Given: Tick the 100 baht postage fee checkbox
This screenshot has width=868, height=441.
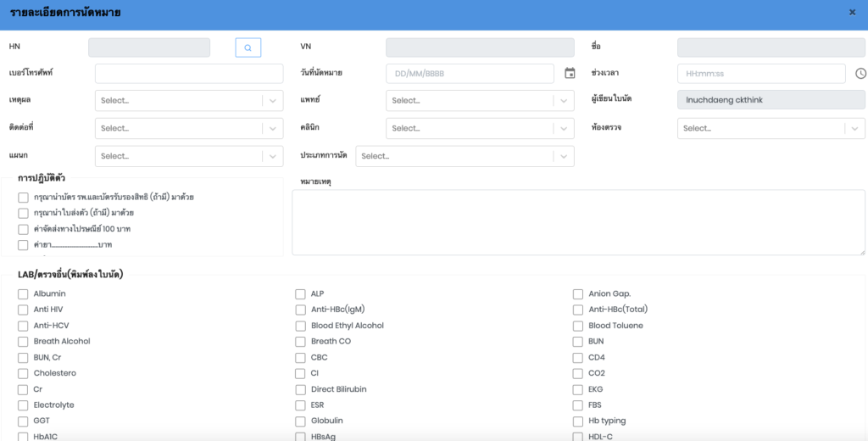Looking at the screenshot, I should pyautogui.click(x=24, y=229).
